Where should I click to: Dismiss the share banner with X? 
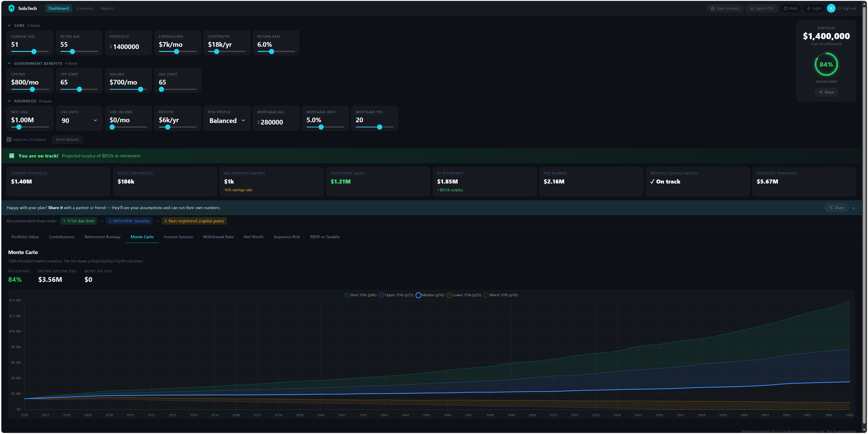[x=854, y=208]
